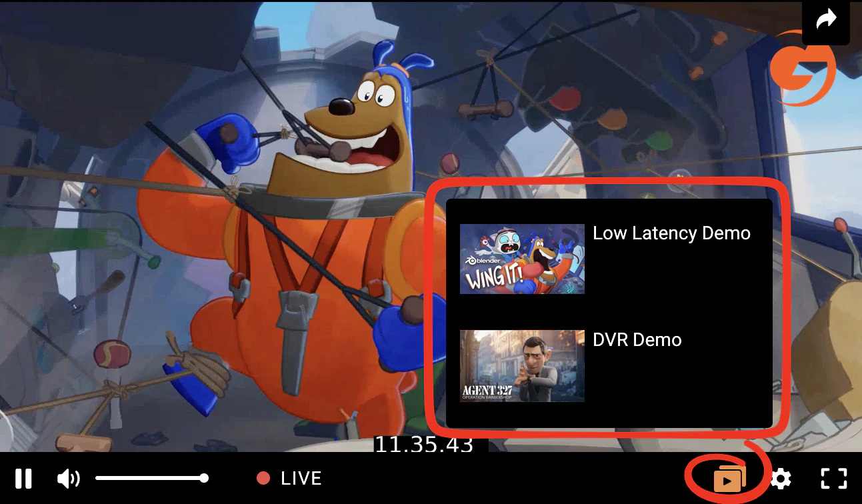Open the playback settings gear

[780, 477]
